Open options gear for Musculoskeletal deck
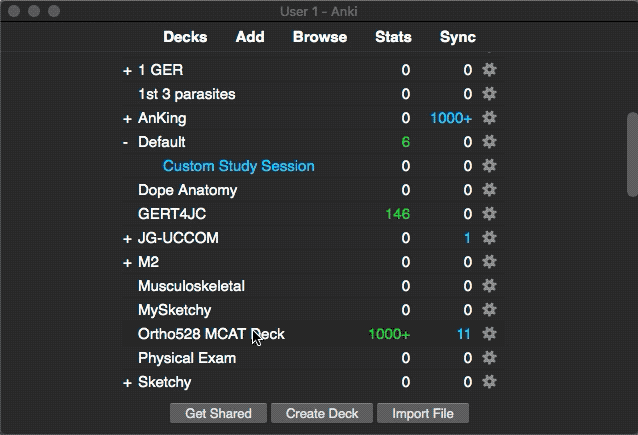 489,286
